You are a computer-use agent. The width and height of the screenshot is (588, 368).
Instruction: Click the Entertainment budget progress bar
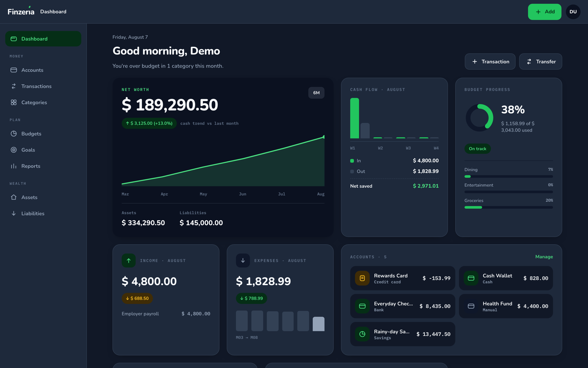coord(509,192)
